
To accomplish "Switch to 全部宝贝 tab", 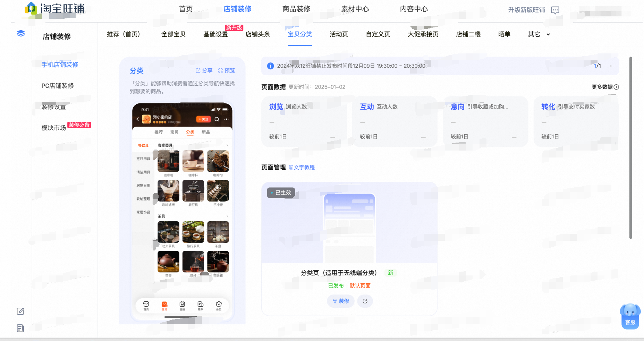I will click(x=173, y=34).
